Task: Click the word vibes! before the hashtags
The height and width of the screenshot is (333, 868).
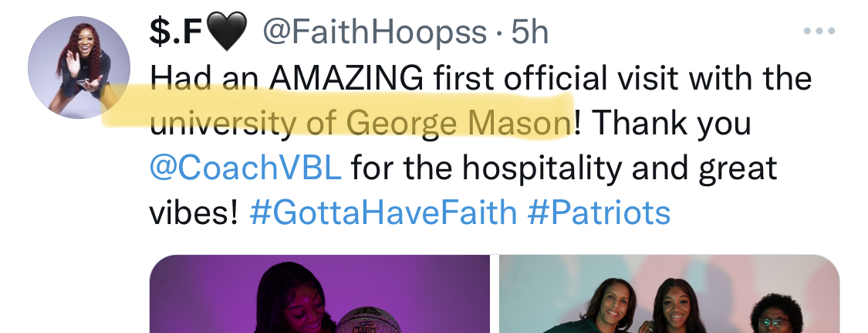Action: click(192, 212)
